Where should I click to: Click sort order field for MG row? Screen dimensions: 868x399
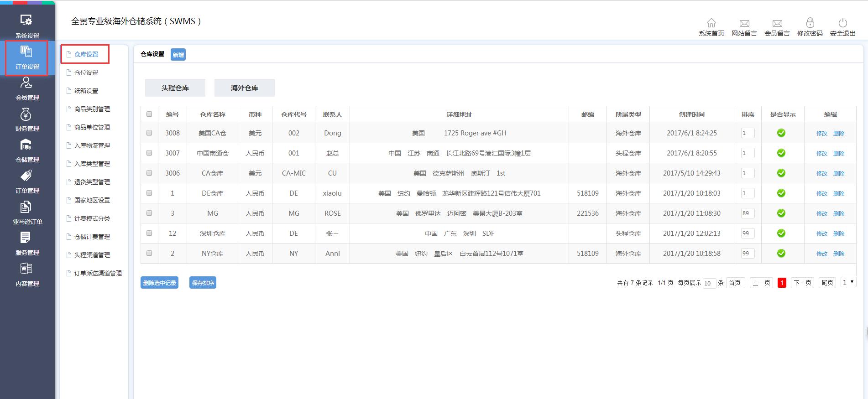(x=748, y=213)
